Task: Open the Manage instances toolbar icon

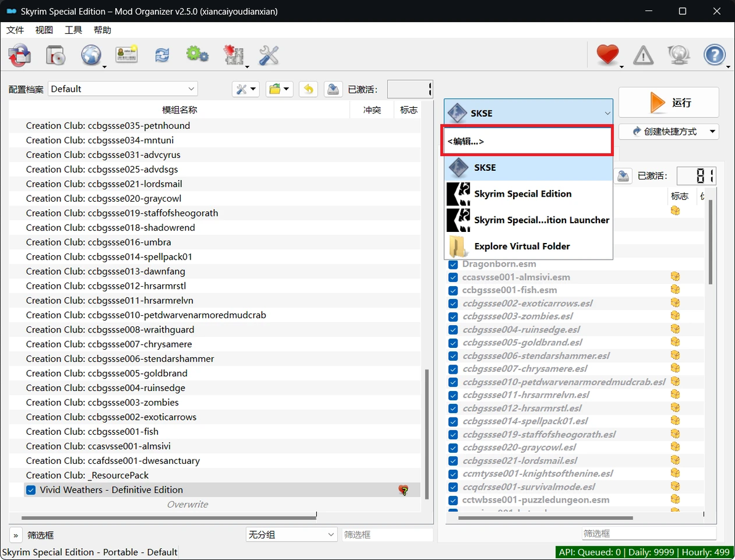Action: point(19,56)
